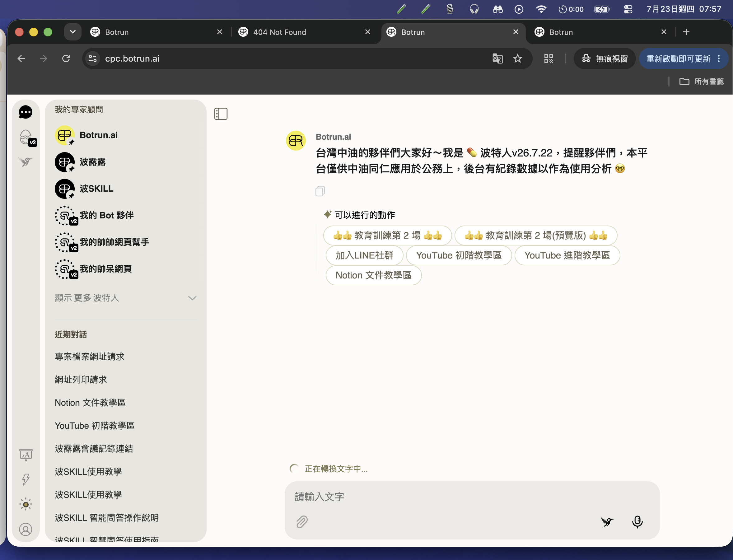This screenshot has height=560, width=733.
Task: Click YouTube 初階教學區 action chip
Action: [x=459, y=255]
